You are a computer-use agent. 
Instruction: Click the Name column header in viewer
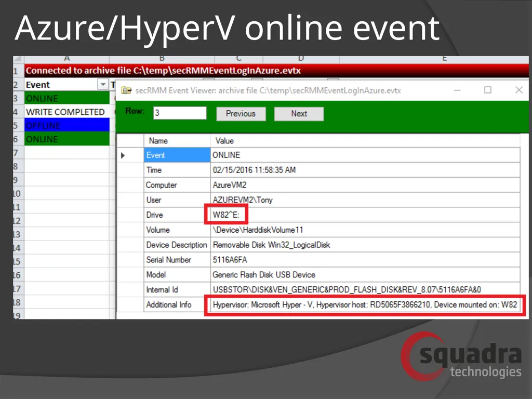click(177, 141)
